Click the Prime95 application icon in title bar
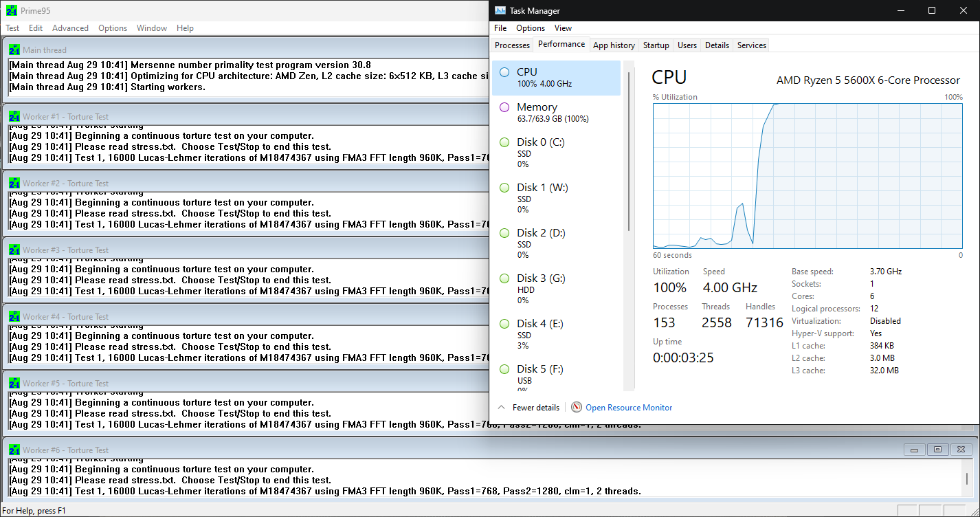The image size is (980, 517). click(x=12, y=11)
